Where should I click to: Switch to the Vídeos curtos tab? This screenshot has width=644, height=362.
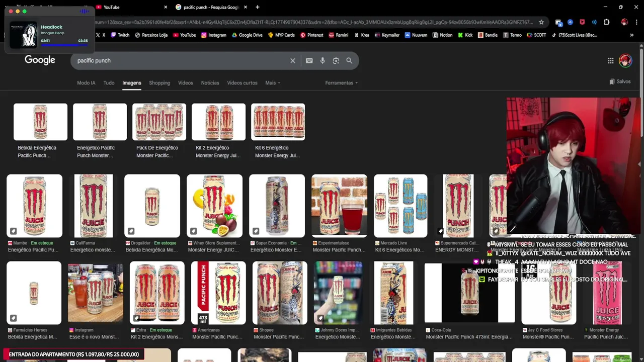pyautogui.click(x=242, y=83)
